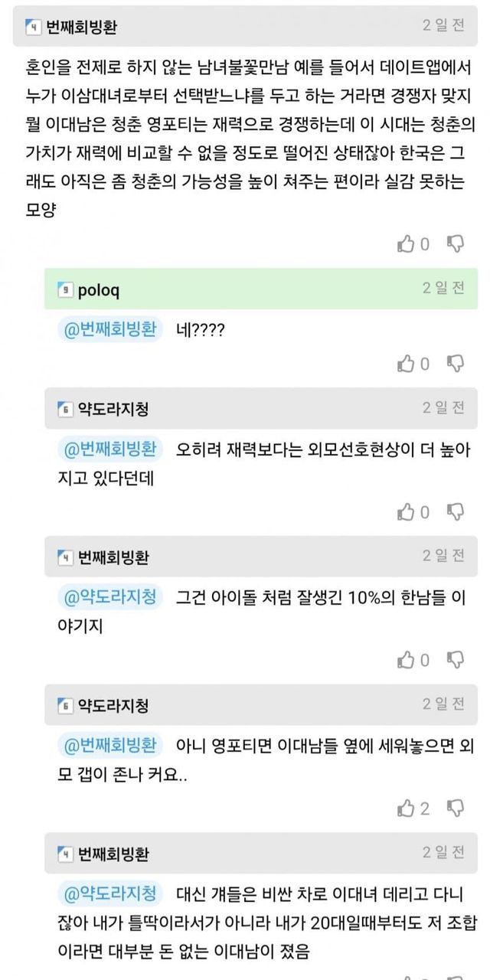Dislike poloq's "네????" reply

[456, 364]
